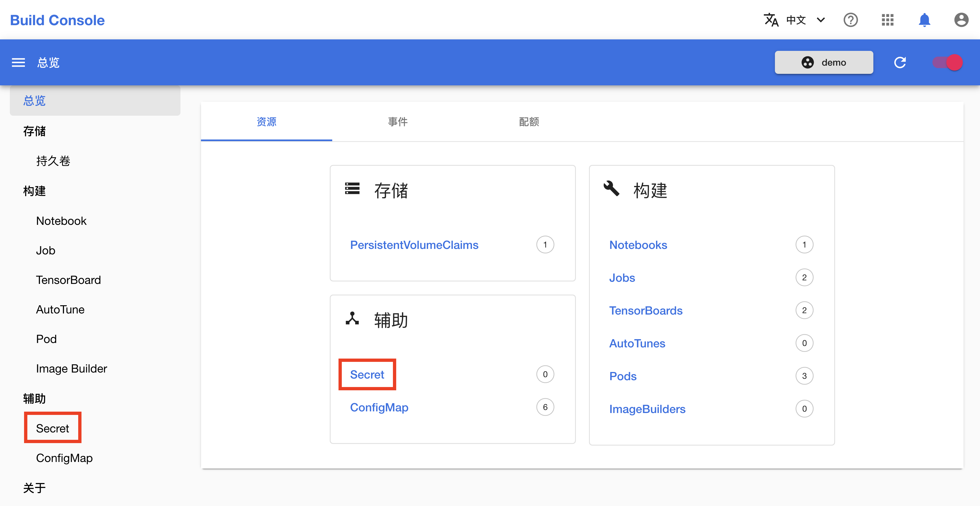Image resolution: width=980 pixels, height=506 pixels.
Task: Click the language translation icon
Action: click(772, 19)
